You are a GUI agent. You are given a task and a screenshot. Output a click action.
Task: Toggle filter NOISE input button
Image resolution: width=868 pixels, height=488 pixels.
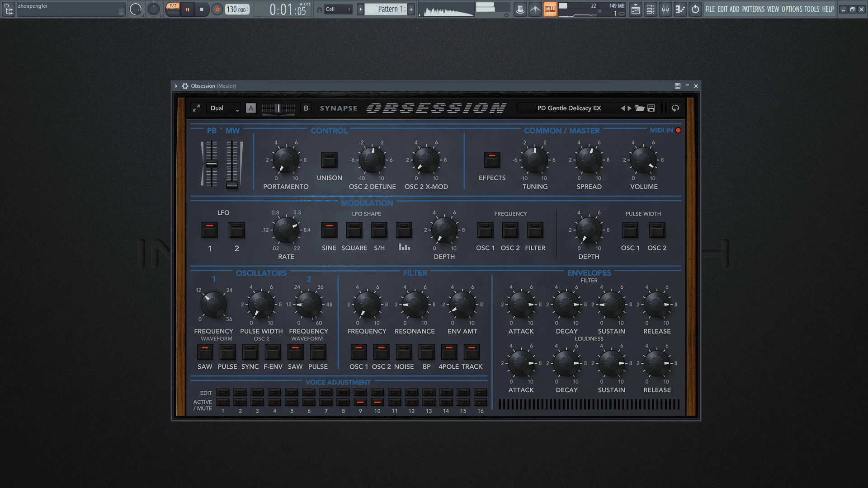(x=404, y=352)
